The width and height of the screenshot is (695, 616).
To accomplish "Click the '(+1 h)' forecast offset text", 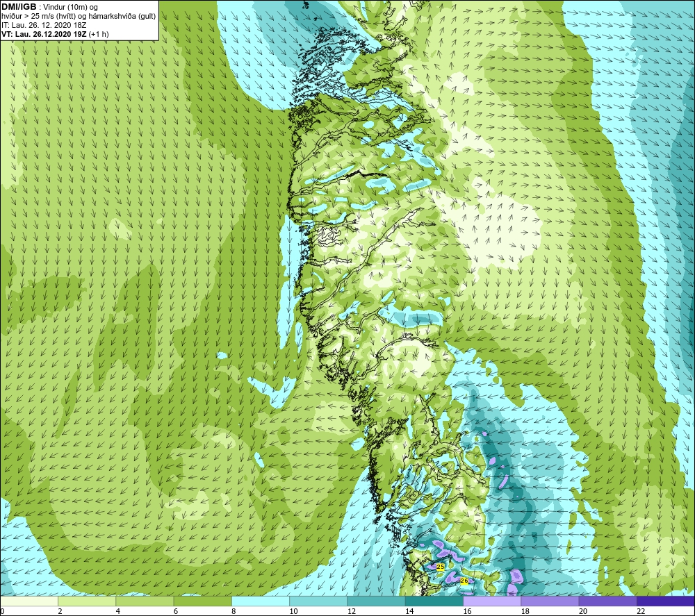I will (x=99, y=34).
